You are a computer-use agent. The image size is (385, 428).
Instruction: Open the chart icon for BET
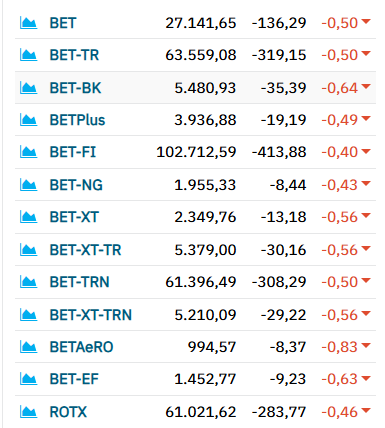[x=28, y=23]
